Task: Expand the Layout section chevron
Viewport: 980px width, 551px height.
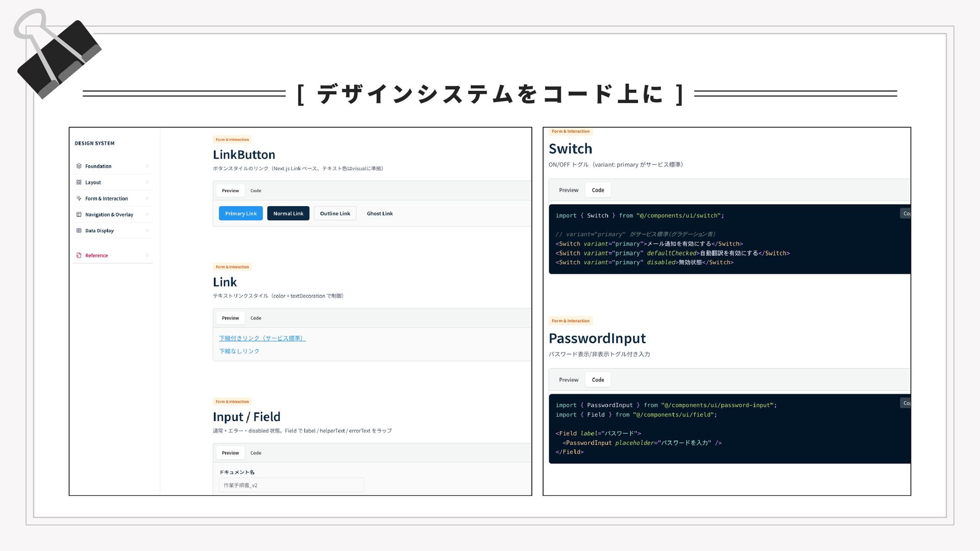Action: (147, 182)
